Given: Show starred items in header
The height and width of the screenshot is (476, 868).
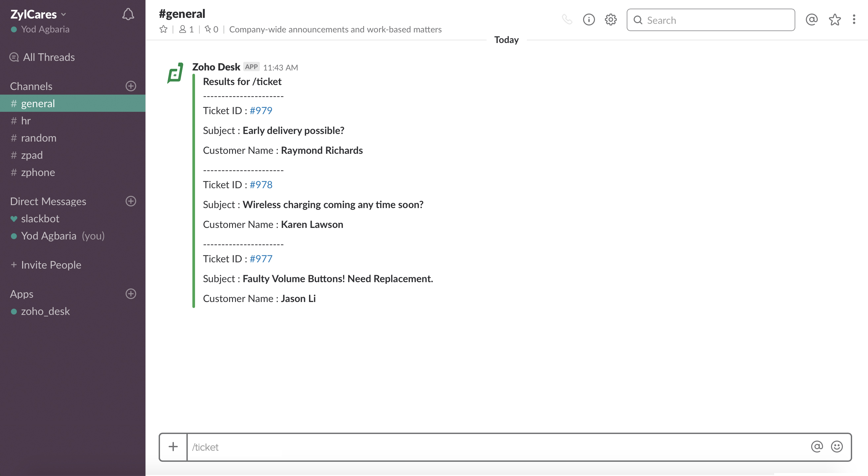Looking at the screenshot, I should point(835,20).
